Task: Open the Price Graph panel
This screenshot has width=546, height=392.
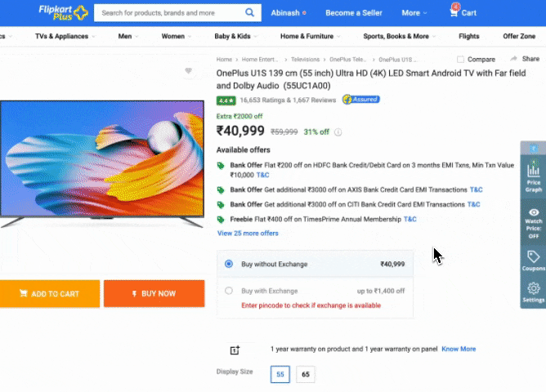Action: point(534,178)
